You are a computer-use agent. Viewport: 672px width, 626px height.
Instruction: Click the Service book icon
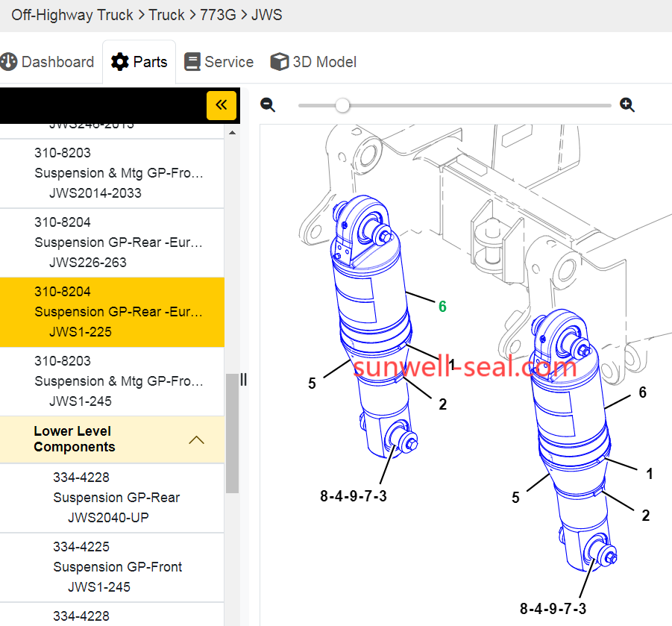click(x=192, y=62)
